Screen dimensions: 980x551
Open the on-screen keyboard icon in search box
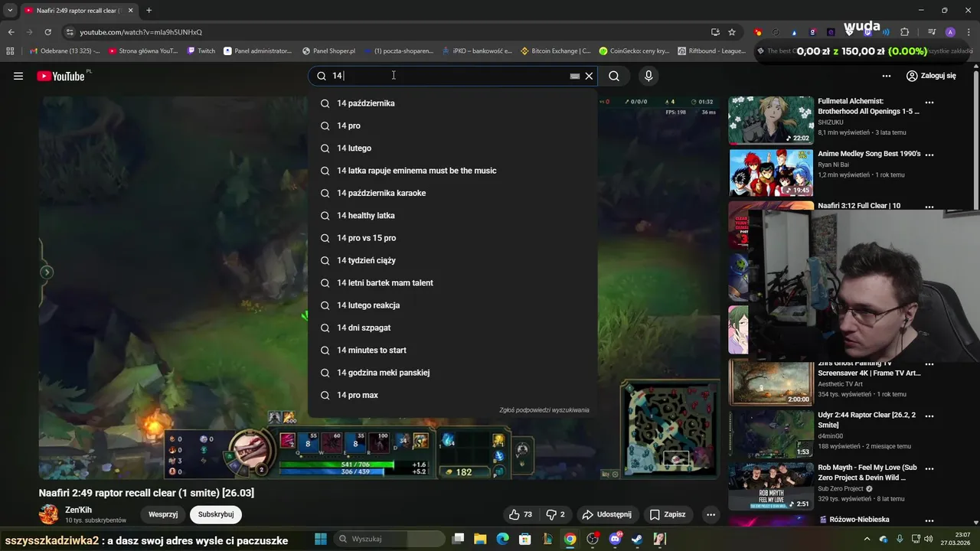575,76
